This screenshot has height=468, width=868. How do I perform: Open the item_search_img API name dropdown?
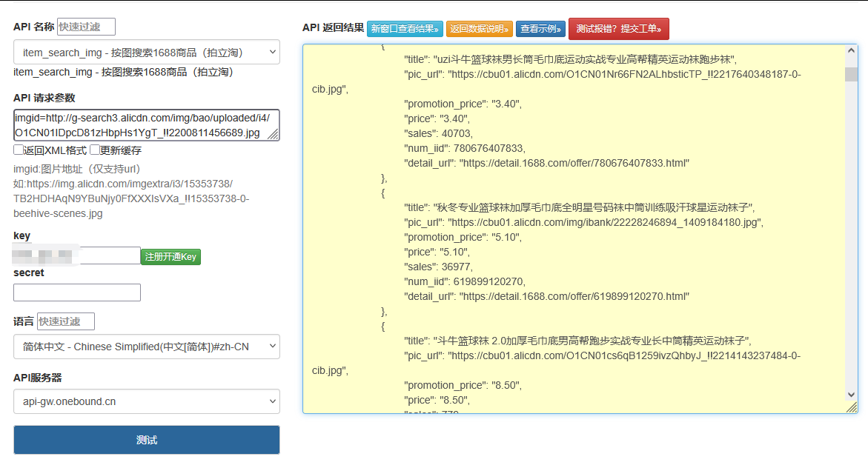click(x=147, y=52)
